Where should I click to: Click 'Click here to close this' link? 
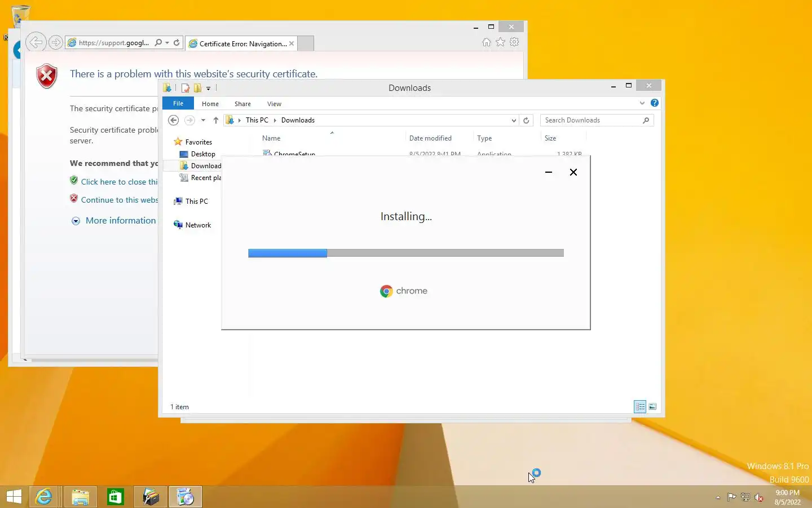[x=120, y=182]
